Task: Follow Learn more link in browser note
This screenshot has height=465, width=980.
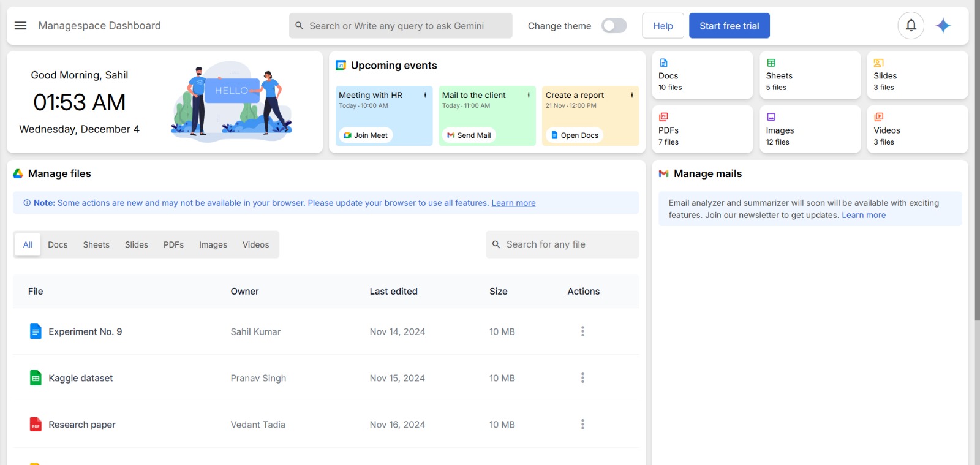Action: coord(513,203)
